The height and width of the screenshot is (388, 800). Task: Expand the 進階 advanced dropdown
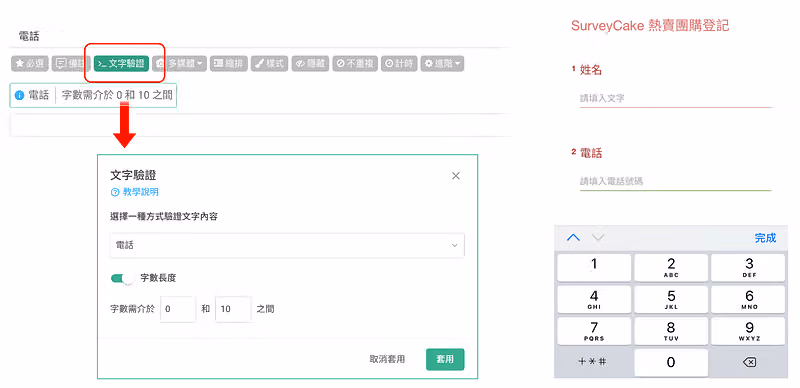click(442, 64)
